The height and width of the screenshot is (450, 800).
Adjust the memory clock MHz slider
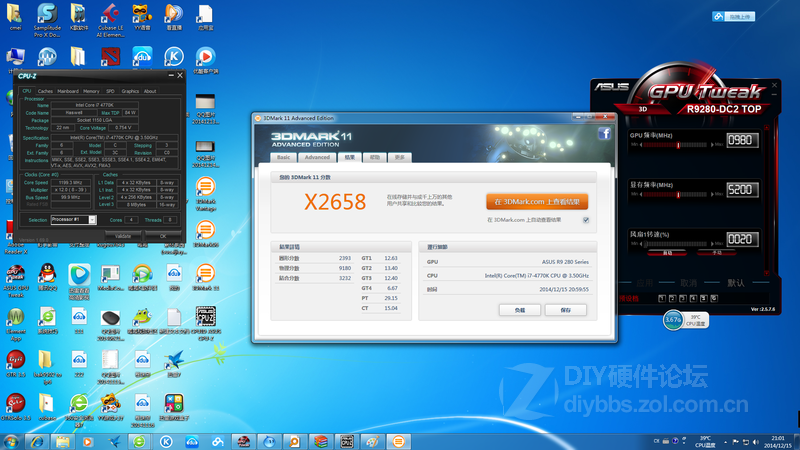(677, 194)
